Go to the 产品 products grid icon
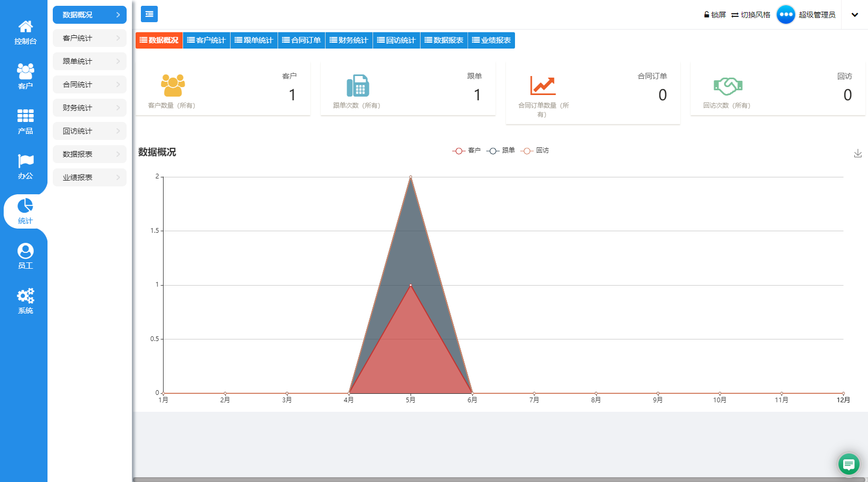 (25, 121)
